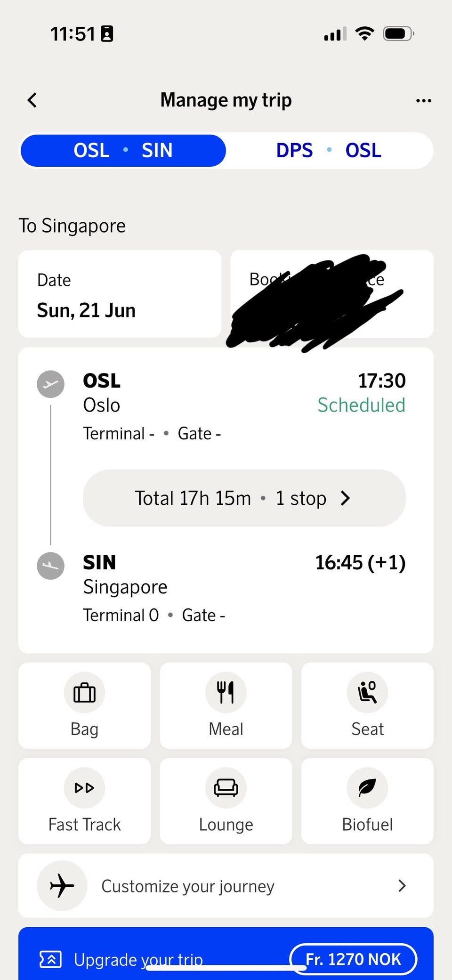Screen dimensions: 452x980
Task: Open the three-dot more options menu
Action: click(423, 100)
